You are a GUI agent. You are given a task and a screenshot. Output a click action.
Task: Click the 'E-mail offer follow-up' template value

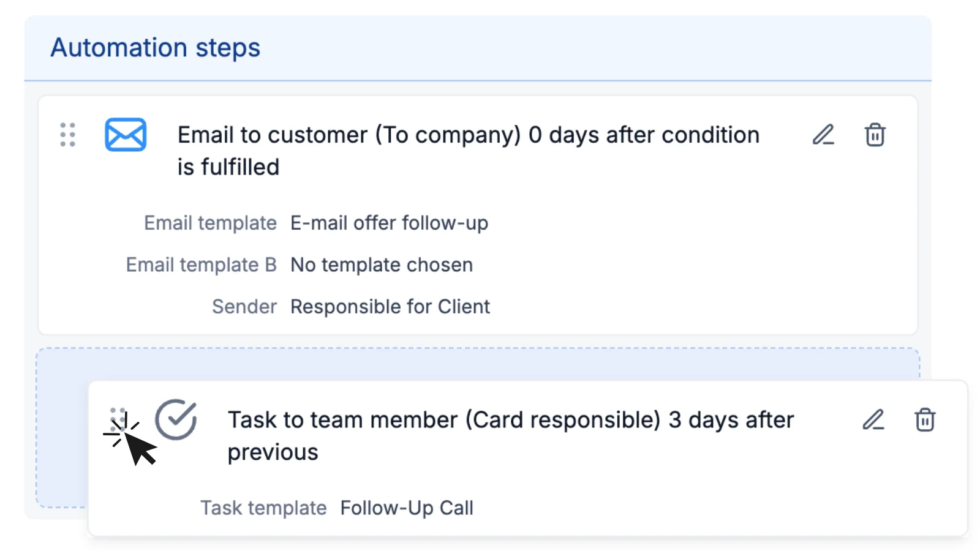point(389,223)
